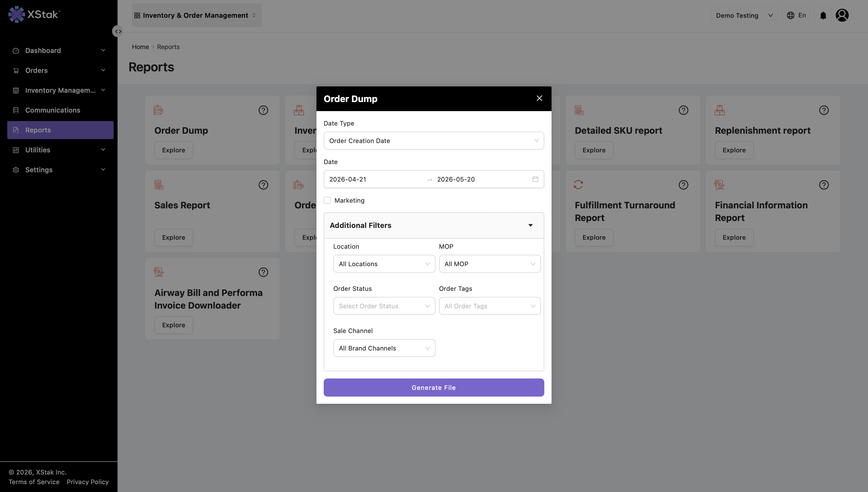
Task: Expand the Utilities sidebar menu
Action: 60,150
